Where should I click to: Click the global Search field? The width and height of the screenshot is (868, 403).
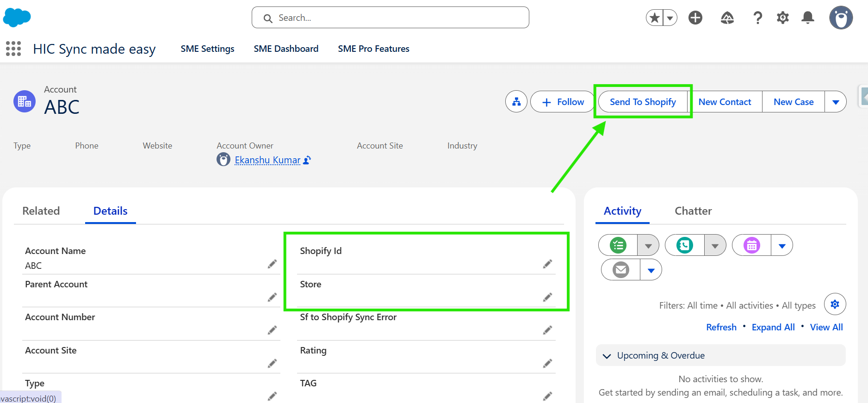pos(390,18)
